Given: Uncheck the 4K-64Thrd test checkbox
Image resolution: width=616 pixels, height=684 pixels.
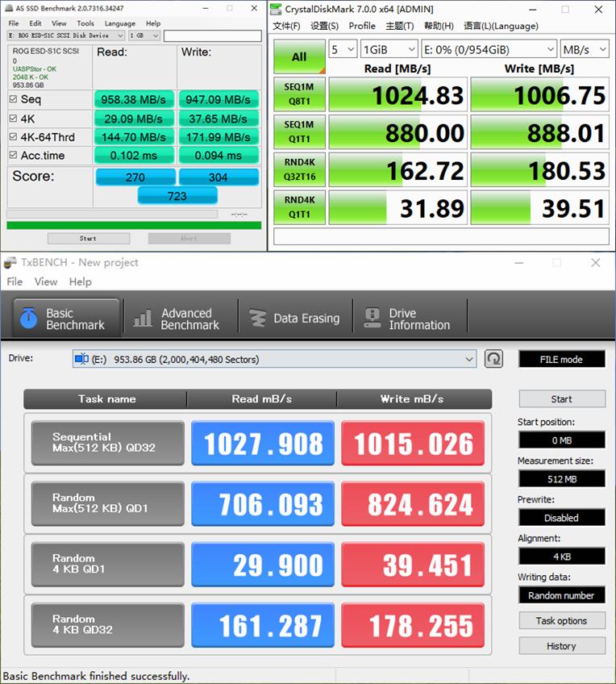Looking at the screenshot, I should click(x=13, y=136).
